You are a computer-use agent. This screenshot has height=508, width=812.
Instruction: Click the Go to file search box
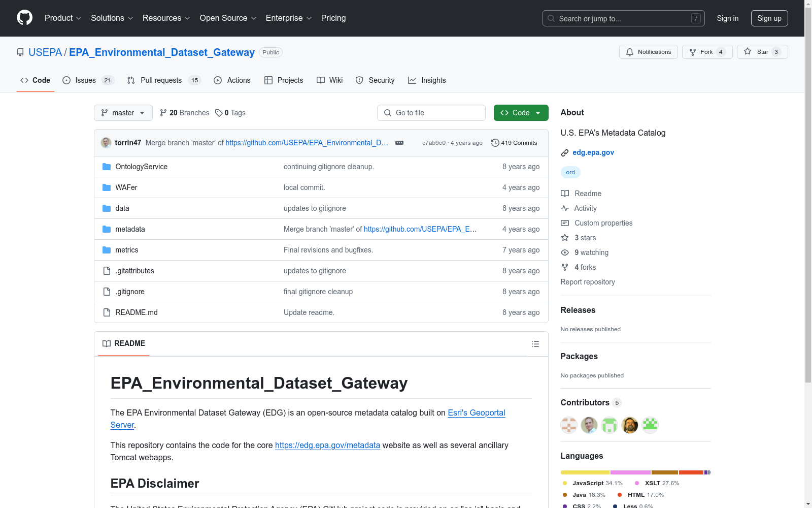tap(431, 113)
